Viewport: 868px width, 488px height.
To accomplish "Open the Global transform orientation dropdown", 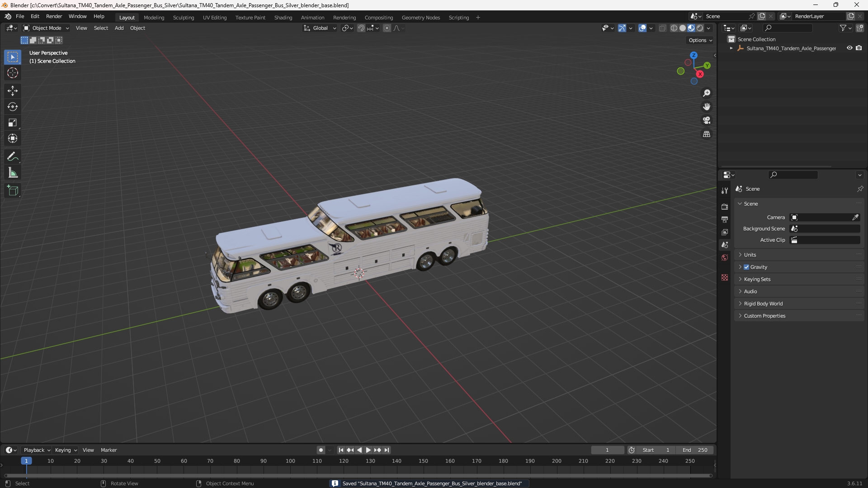I will [320, 28].
